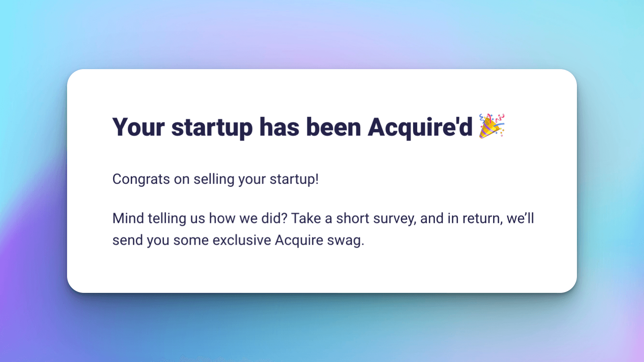Click the word "Your" starting the heading
This screenshot has width=644, height=362.
(x=138, y=127)
